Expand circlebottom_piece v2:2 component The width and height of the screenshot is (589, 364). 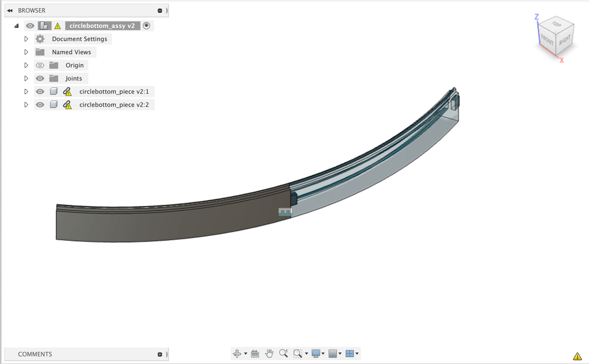pos(26,105)
